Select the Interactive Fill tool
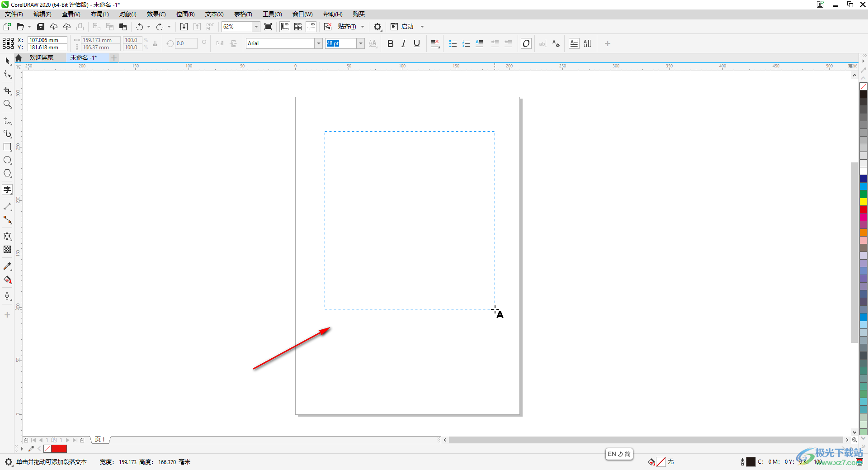 (x=7, y=280)
